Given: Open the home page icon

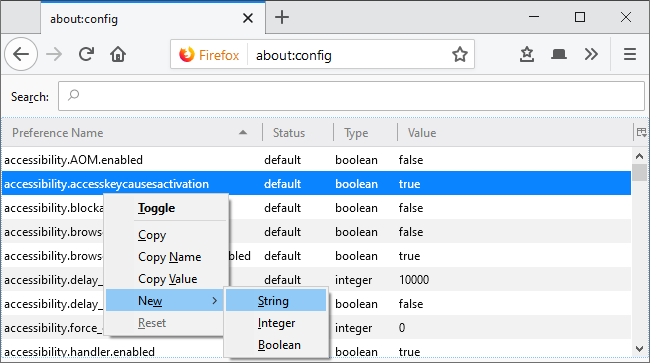Looking at the screenshot, I should coord(118,54).
